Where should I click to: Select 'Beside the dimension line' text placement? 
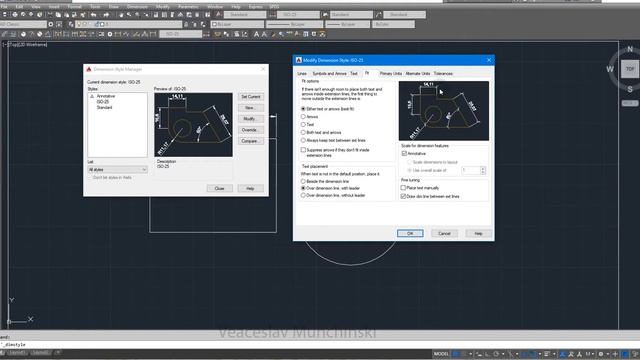[303, 181]
